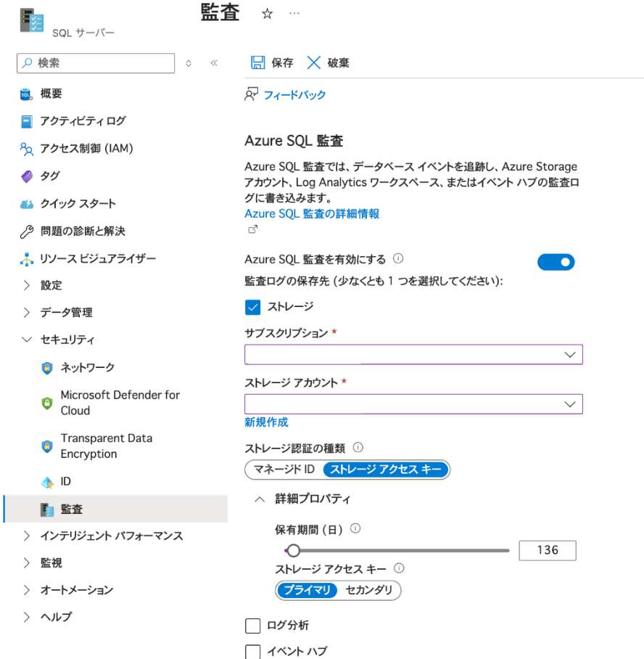Click the discard (破棄) X icon
This screenshot has height=659, width=644.
click(314, 63)
